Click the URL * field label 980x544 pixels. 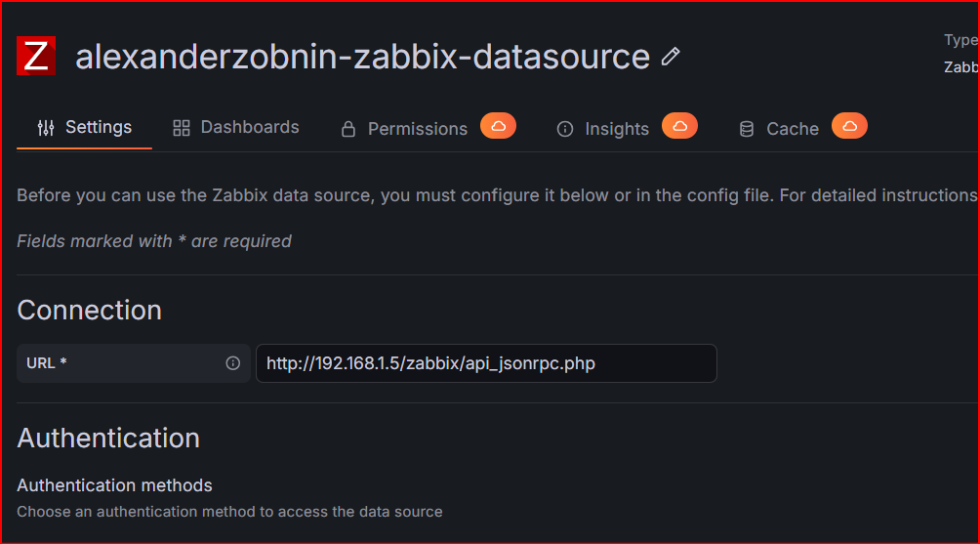[47, 363]
